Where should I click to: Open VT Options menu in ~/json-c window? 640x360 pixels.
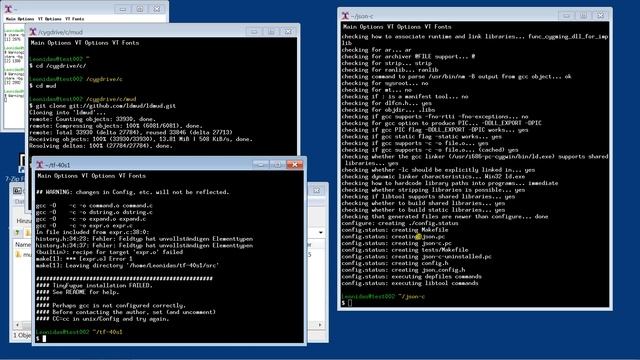tap(403, 27)
